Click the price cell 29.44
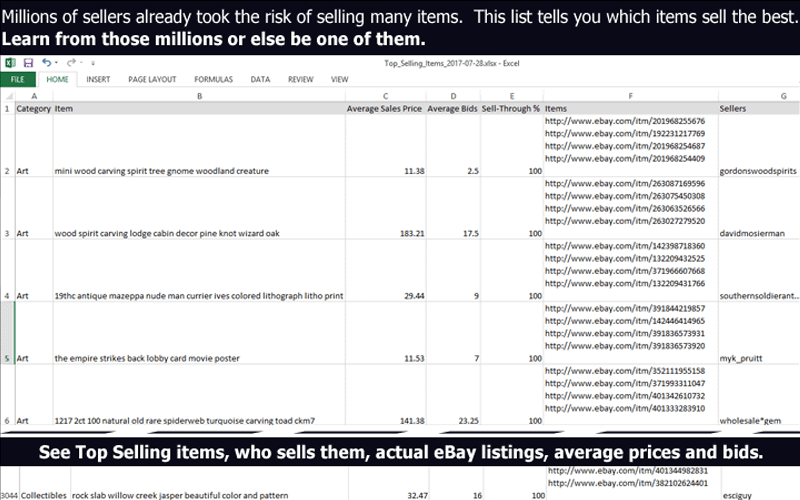The image size is (800, 500). pyautogui.click(x=386, y=270)
